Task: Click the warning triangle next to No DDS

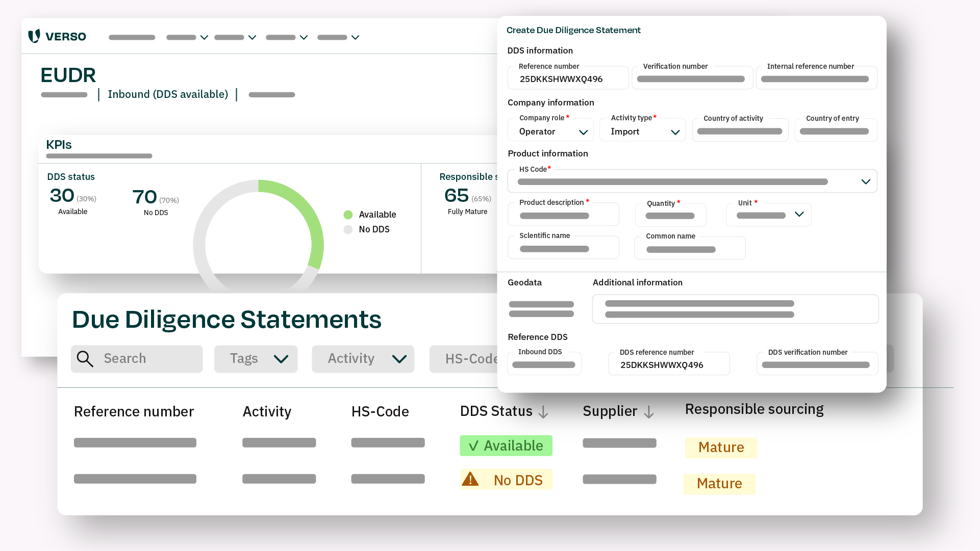Action: click(471, 479)
